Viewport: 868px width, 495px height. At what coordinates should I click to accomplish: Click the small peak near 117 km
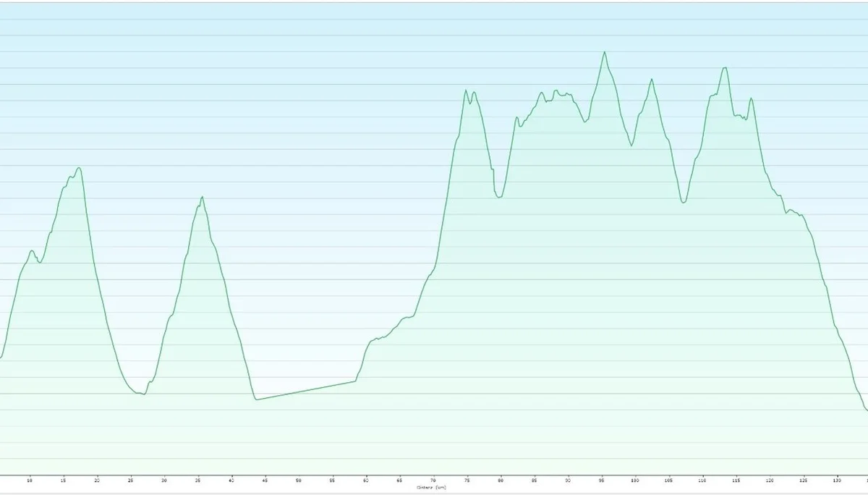[x=751, y=98]
